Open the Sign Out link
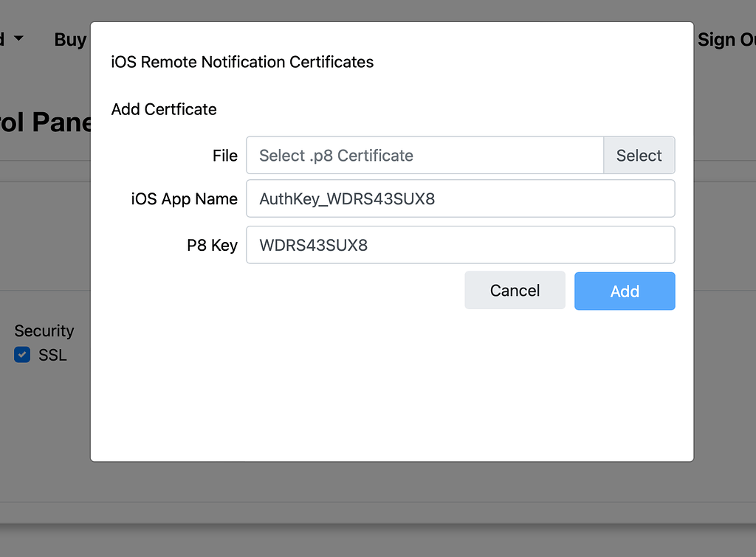Viewport: 756px width, 557px height. [x=726, y=39]
